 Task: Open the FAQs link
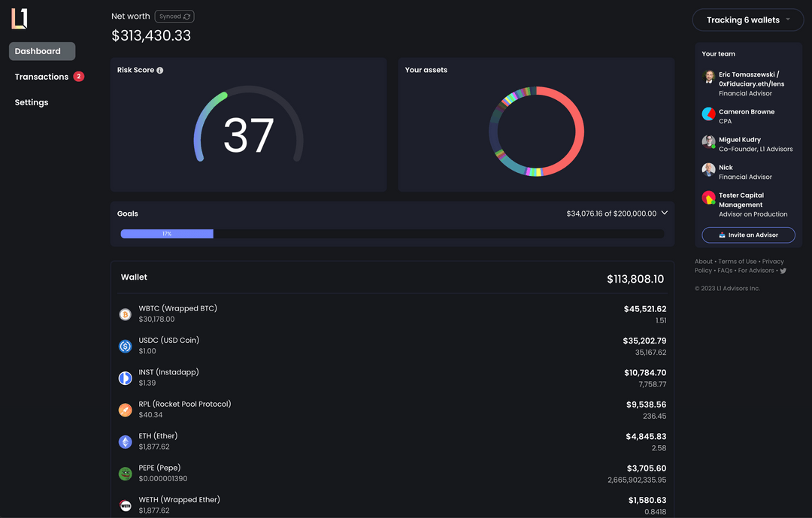pos(725,271)
